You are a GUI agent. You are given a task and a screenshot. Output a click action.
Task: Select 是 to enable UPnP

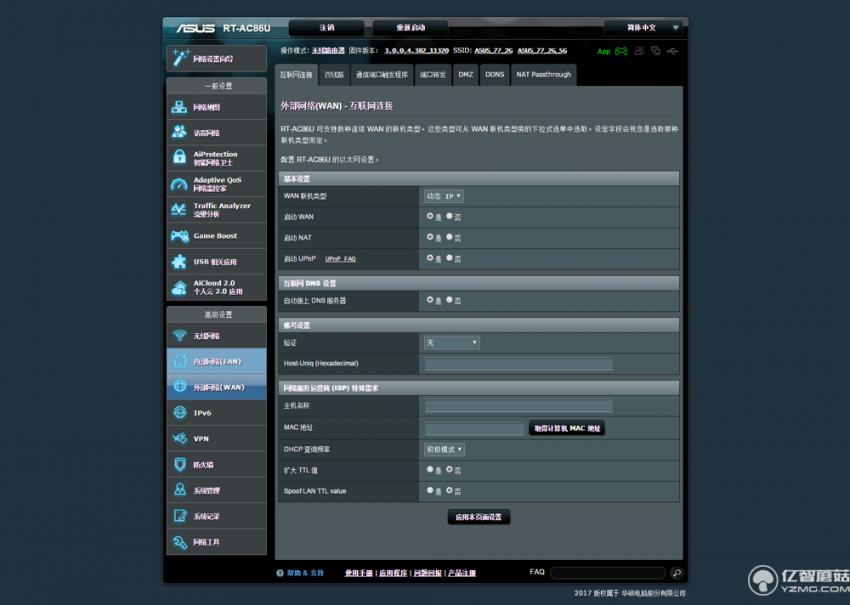[431, 258]
